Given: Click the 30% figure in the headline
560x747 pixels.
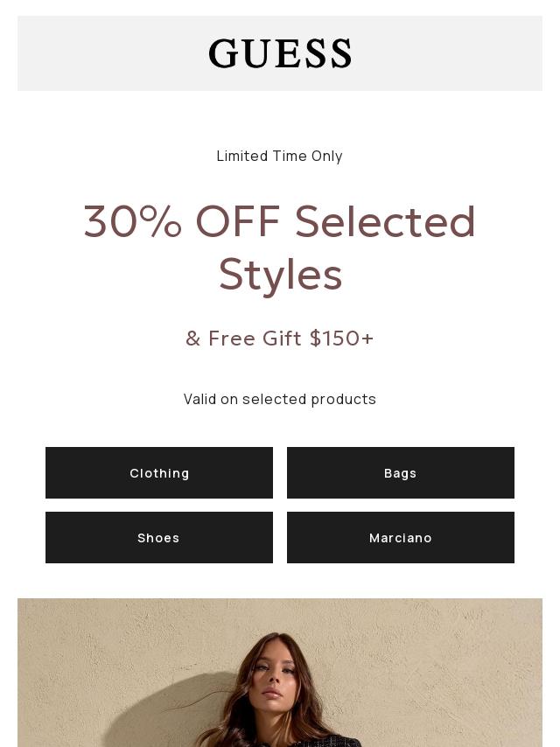Looking at the screenshot, I should pos(133,221).
